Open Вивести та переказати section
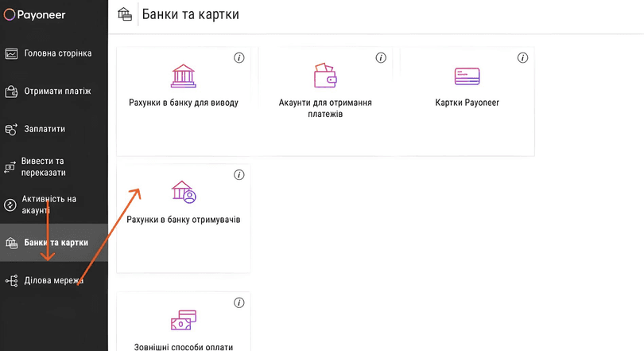 pos(44,166)
